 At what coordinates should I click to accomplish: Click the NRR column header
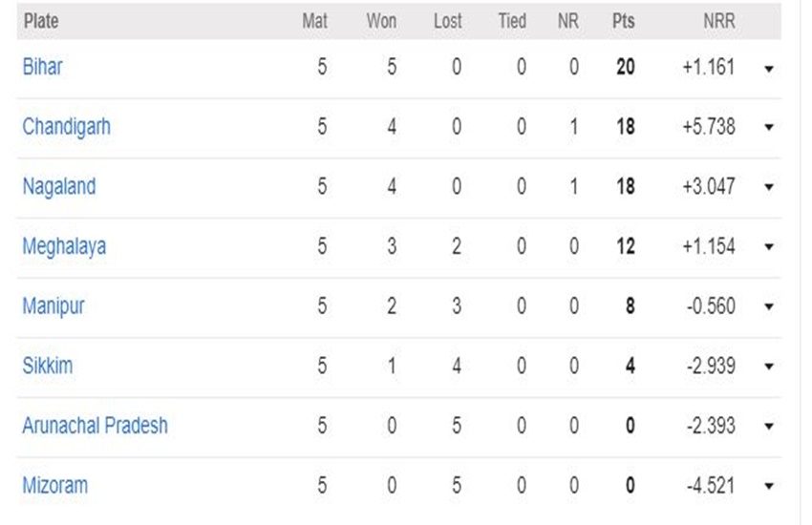point(718,21)
